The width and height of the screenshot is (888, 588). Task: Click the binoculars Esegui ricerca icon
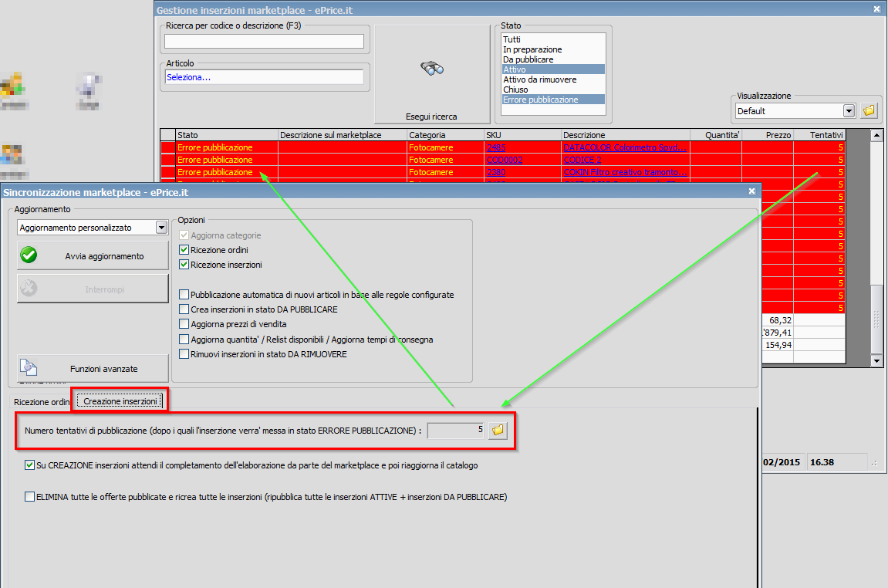432,69
